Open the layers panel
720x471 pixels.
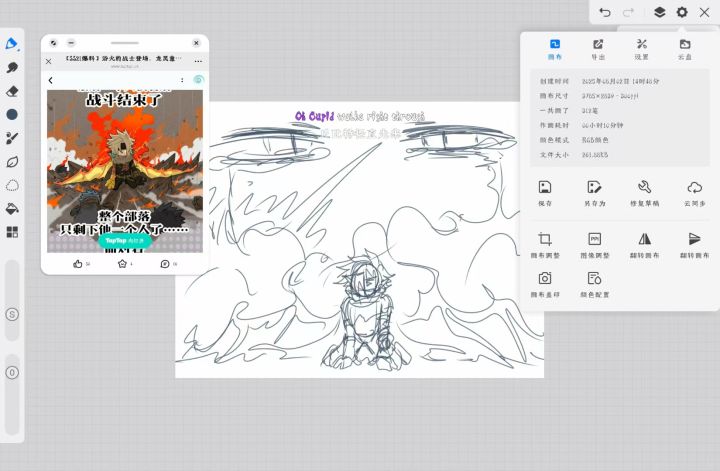(659, 12)
